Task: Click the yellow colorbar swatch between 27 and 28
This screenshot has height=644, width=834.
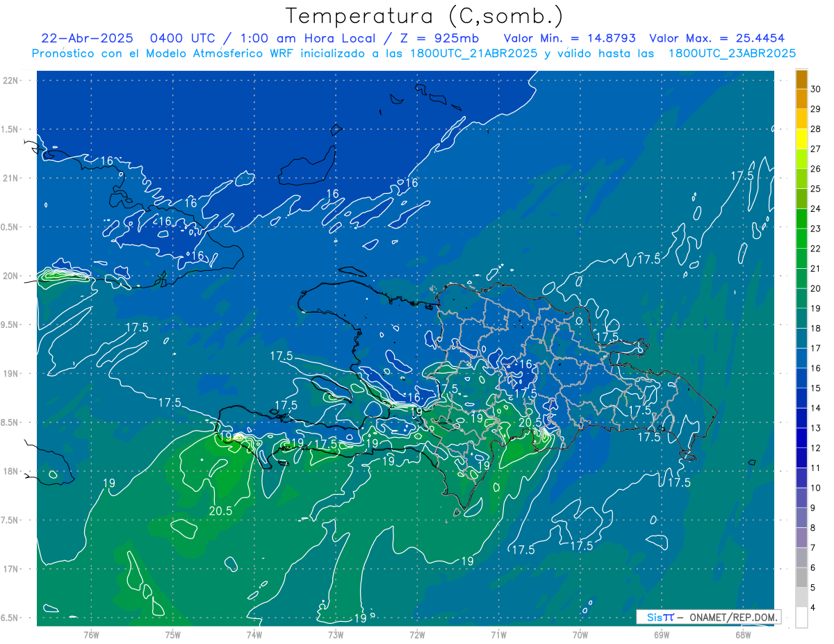Action: point(801,139)
